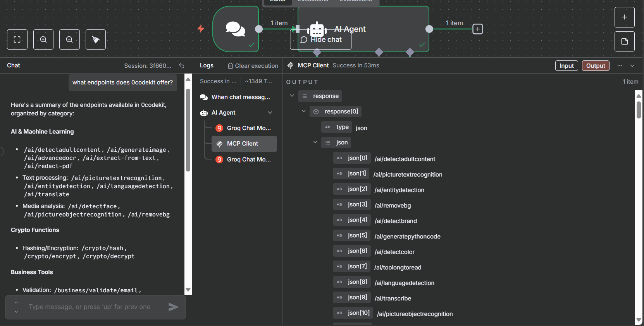This screenshot has height=326, width=644.
Task: Collapse the response[0] tree node
Action: click(x=304, y=111)
